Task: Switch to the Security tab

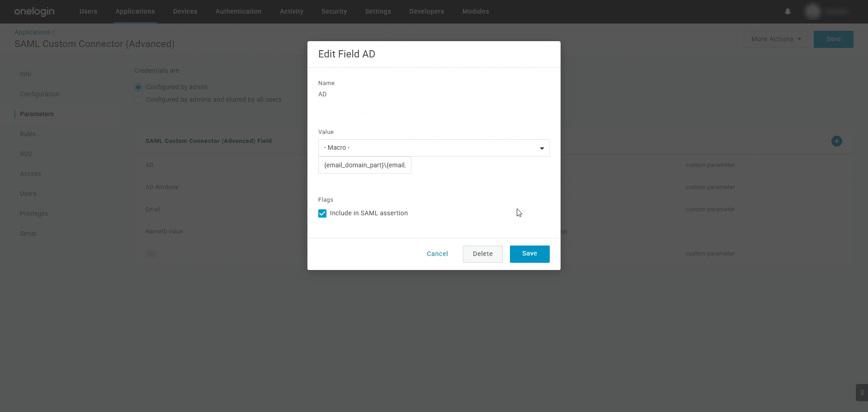Action: tap(334, 11)
